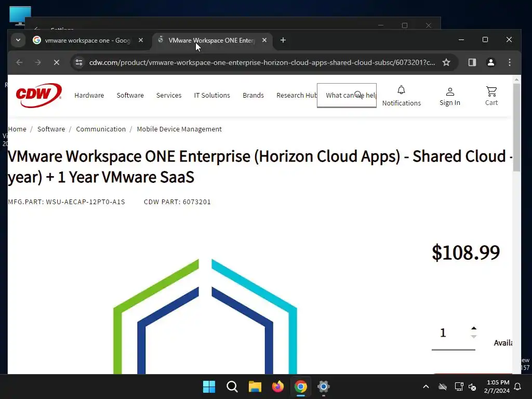Click the Chrome address bar URL
This screenshot has width=532, height=399.
(x=262, y=62)
